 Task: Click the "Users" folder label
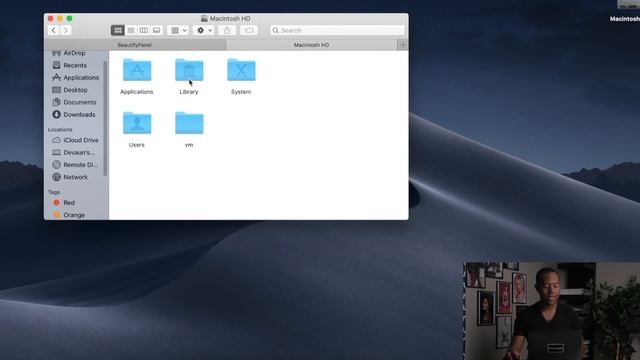coord(137,145)
